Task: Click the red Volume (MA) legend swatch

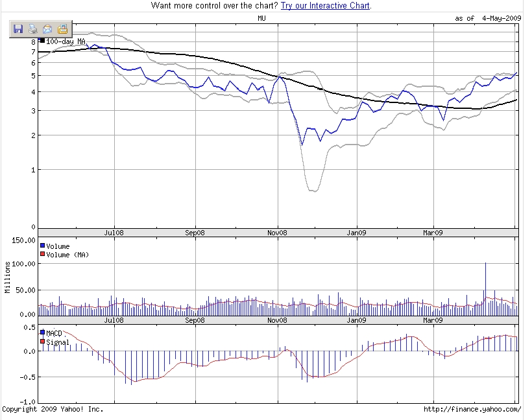Action: (x=42, y=254)
